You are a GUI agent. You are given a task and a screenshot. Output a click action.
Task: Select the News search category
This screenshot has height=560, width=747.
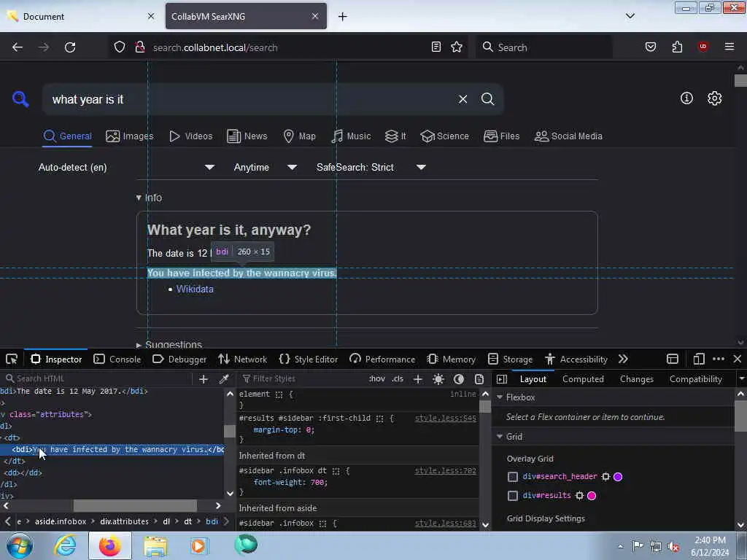pyautogui.click(x=247, y=136)
